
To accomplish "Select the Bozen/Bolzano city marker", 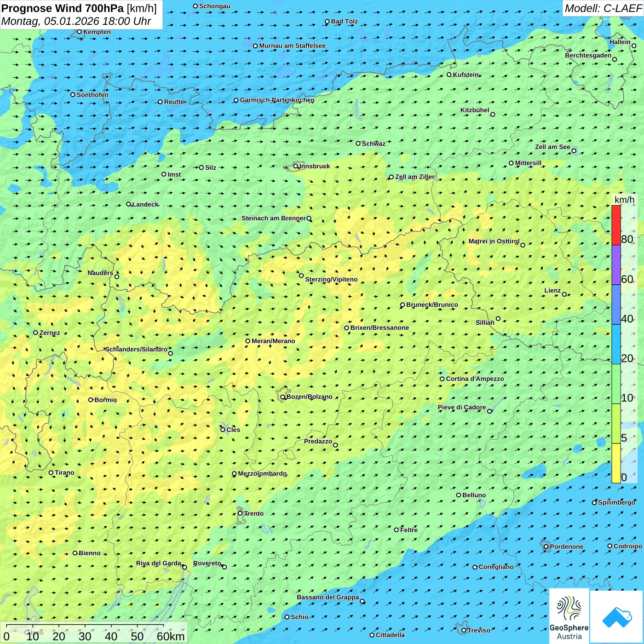I will pos(283,397).
